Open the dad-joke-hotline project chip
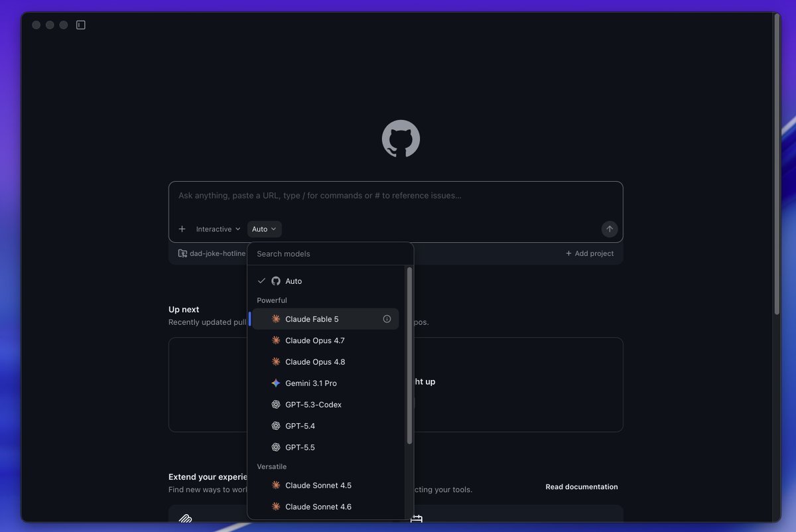 212,253
